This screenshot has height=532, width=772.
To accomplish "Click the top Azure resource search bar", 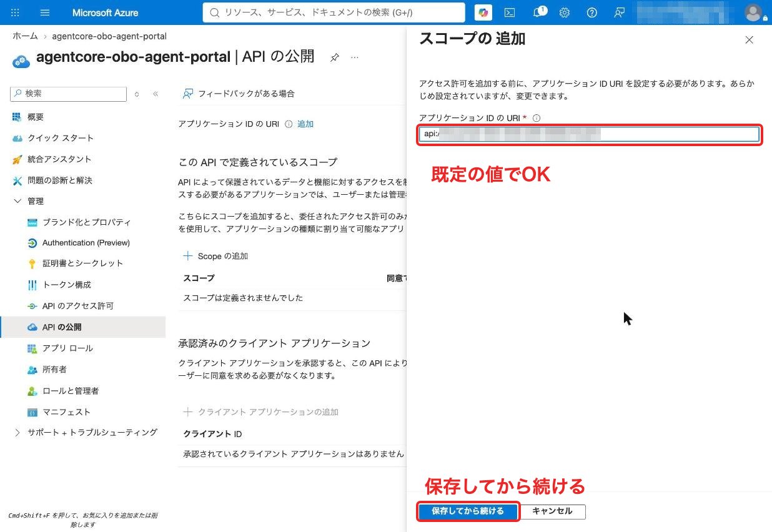I will pos(334,12).
